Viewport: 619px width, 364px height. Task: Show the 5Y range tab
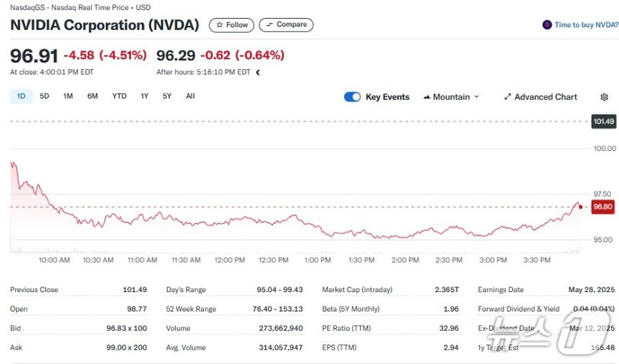(167, 96)
